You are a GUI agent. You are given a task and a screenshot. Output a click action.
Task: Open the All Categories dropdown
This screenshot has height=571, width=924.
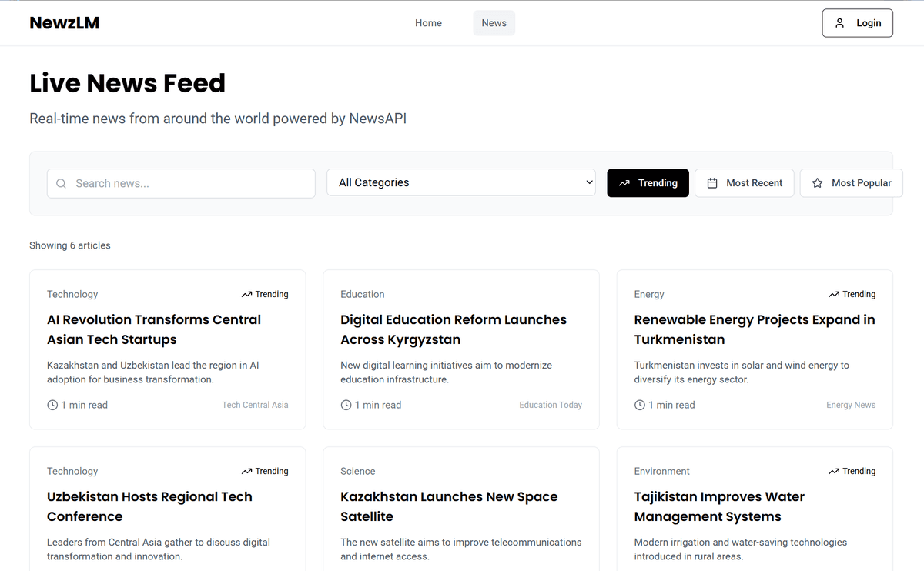click(x=461, y=182)
